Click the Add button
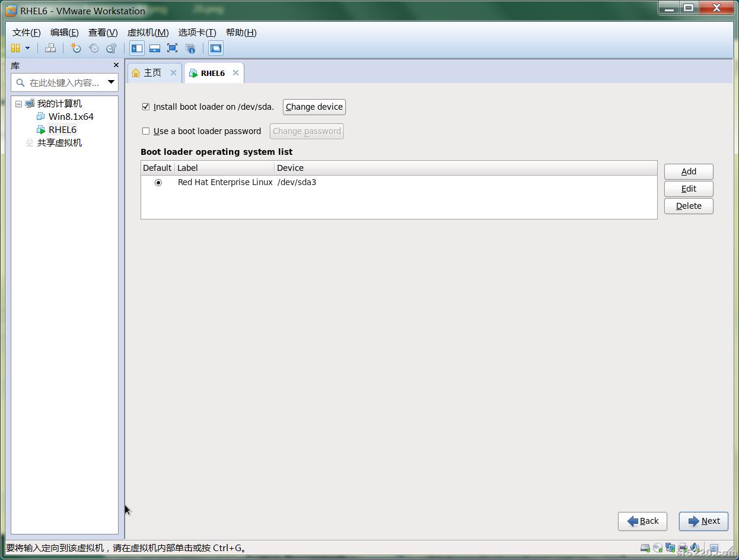Image resolution: width=739 pixels, height=560 pixels. [689, 171]
